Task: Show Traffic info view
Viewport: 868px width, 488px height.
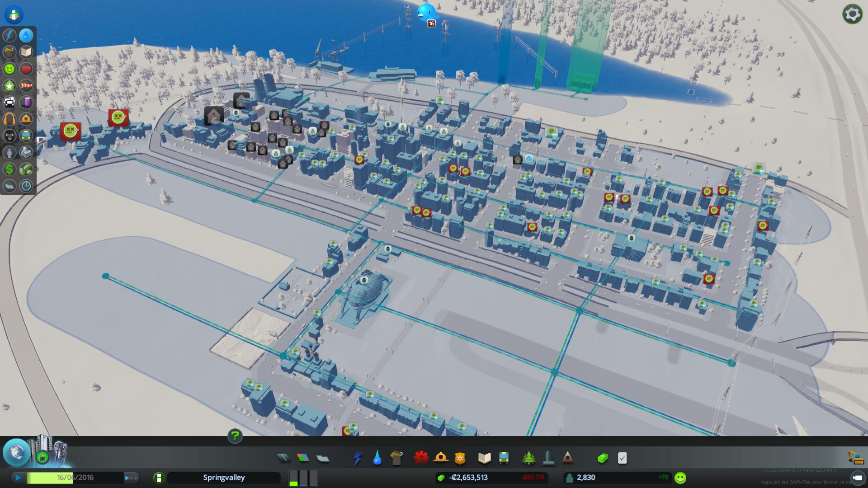Action: 9,102
